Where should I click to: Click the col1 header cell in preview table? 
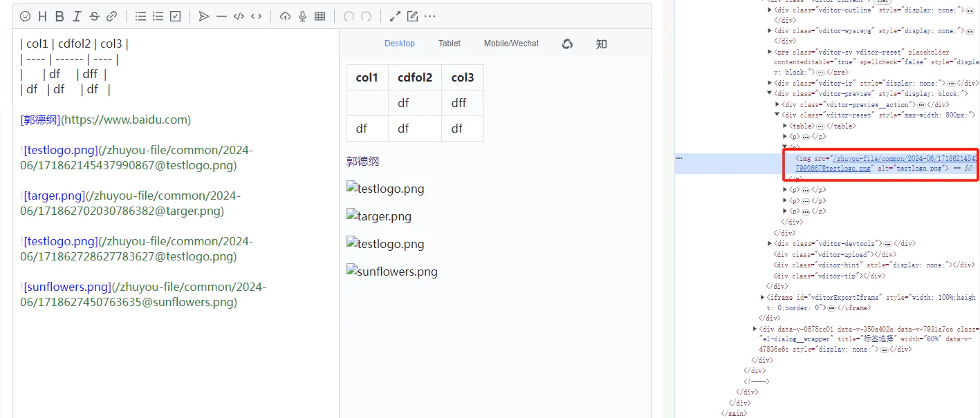367,77
